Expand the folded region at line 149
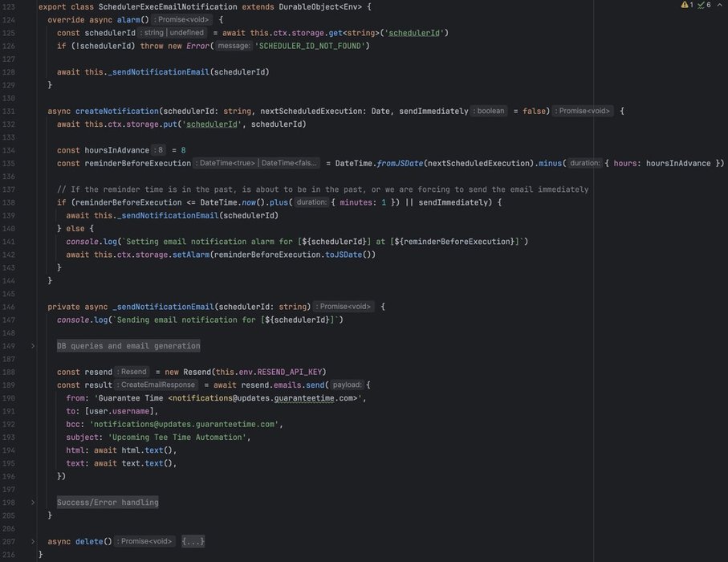This screenshot has width=728, height=562. click(x=33, y=346)
